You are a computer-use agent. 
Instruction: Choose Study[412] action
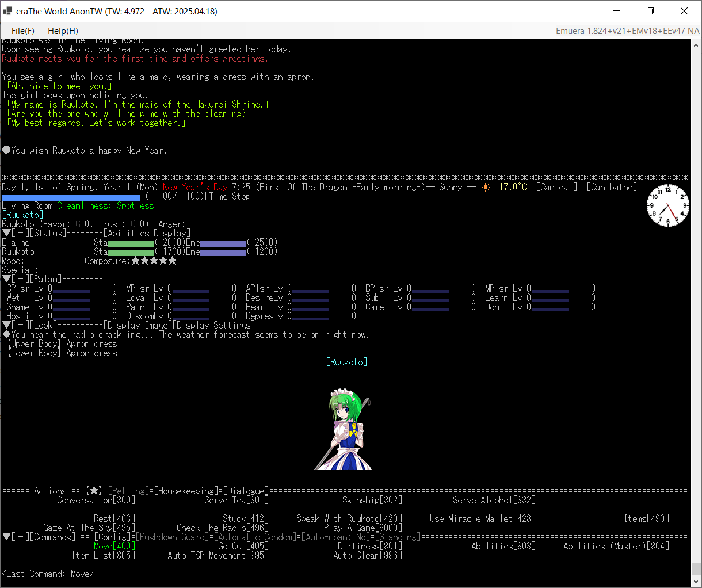[246, 518]
